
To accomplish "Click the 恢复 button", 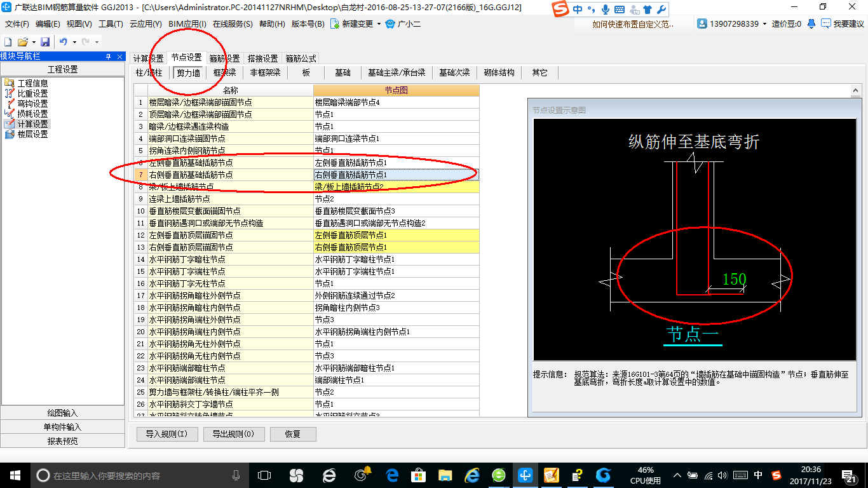I will coord(293,435).
